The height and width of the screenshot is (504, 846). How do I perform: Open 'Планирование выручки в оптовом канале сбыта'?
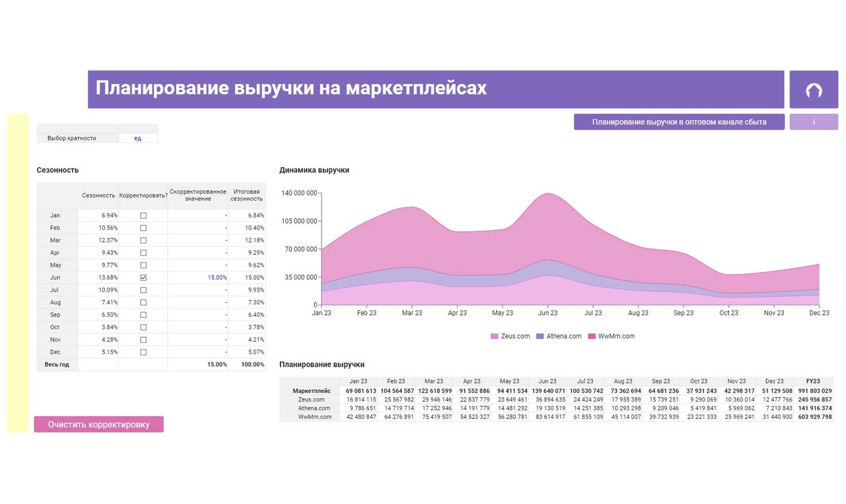coord(678,122)
